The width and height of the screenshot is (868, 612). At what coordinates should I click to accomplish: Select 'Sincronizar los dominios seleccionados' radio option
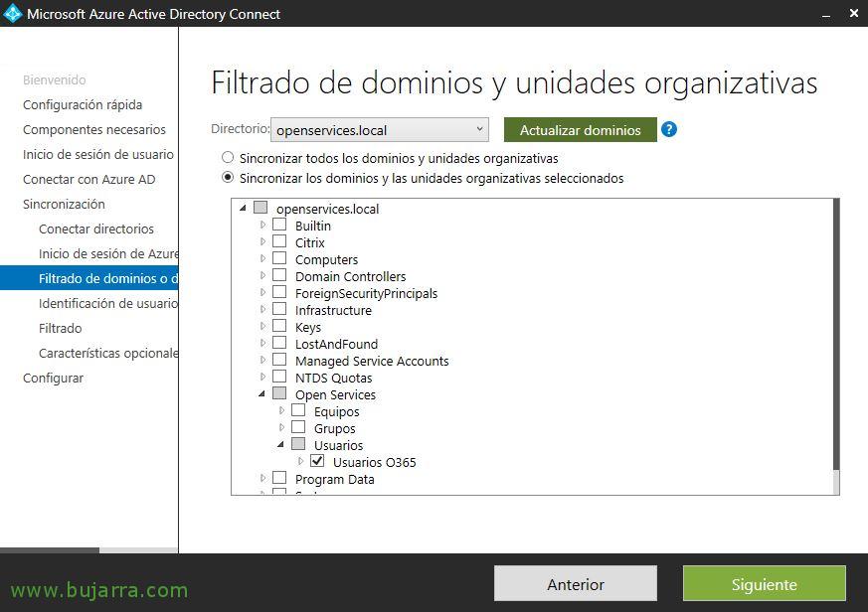coord(228,178)
